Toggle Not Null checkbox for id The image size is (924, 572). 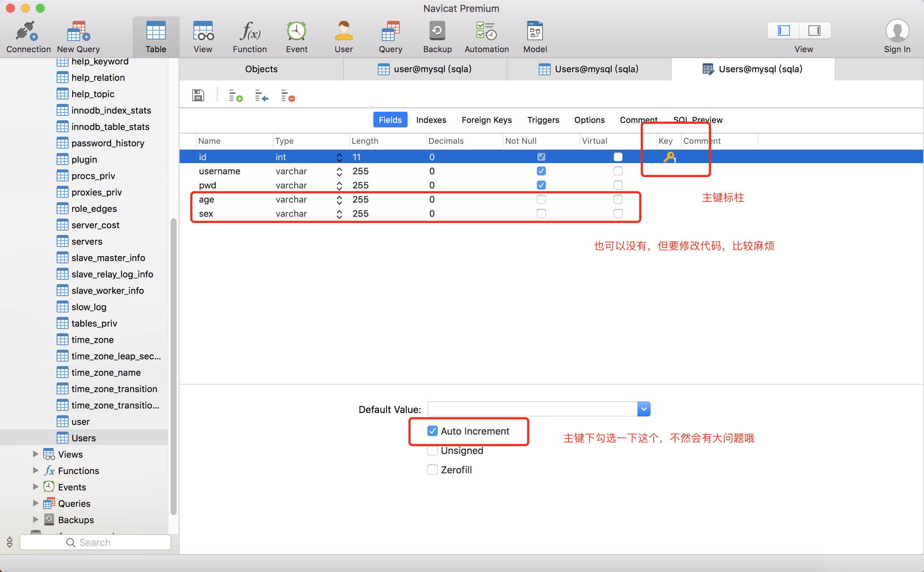[541, 157]
